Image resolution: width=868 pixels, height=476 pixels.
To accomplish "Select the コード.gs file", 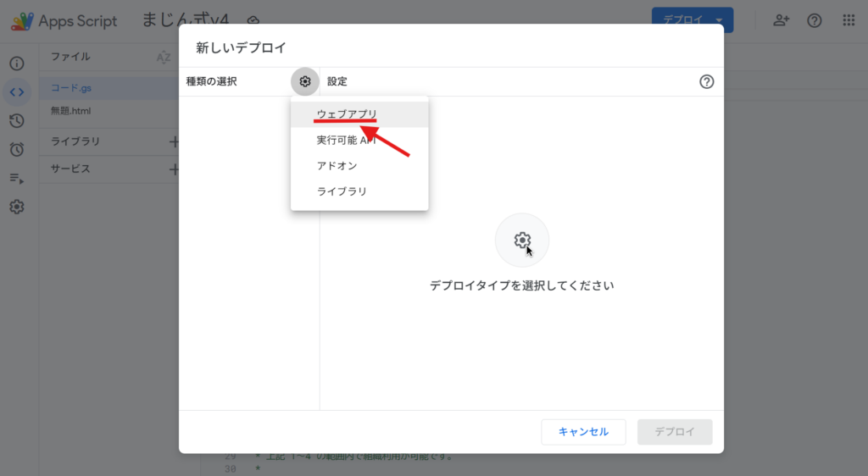I will 71,87.
